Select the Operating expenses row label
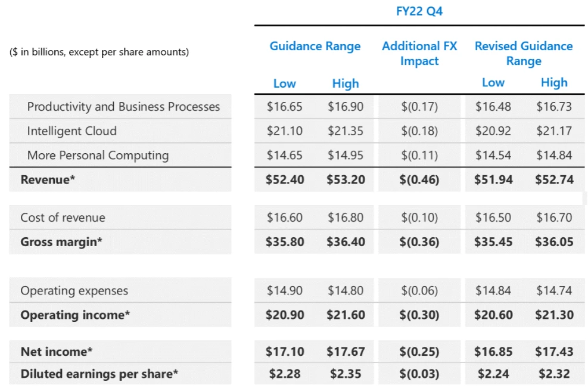Viewport: 588px width, 388px height. (x=74, y=291)
